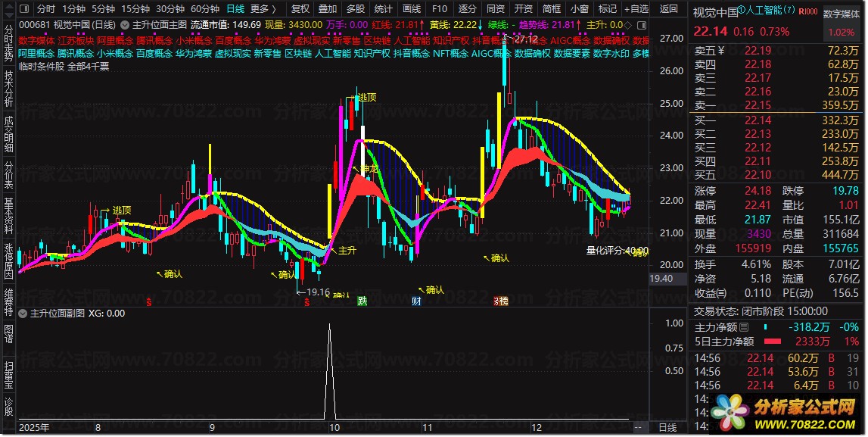Click the 标记 mark button

(x=607, y=9)
